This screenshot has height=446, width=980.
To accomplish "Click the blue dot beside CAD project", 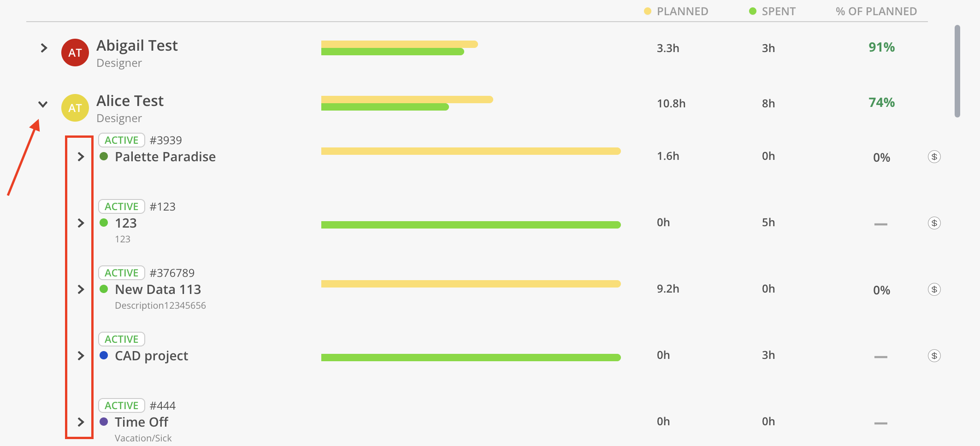I will click(104, 355).
